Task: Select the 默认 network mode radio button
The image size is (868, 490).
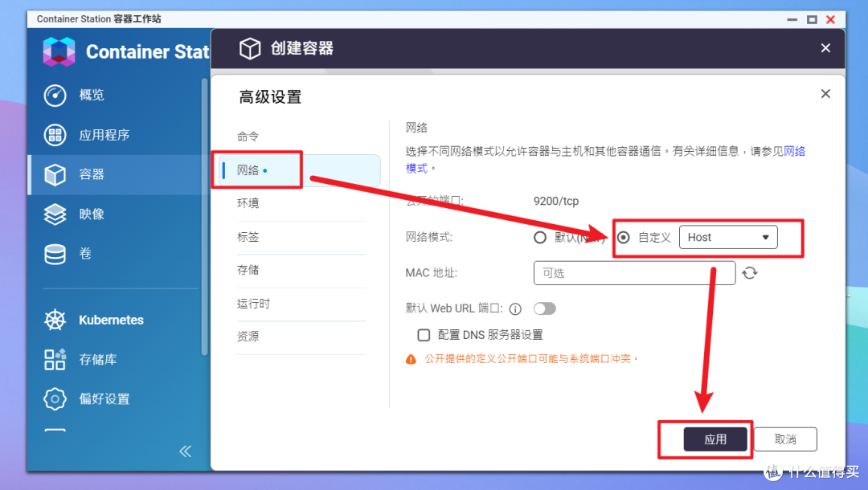Action: click(540, 238)
